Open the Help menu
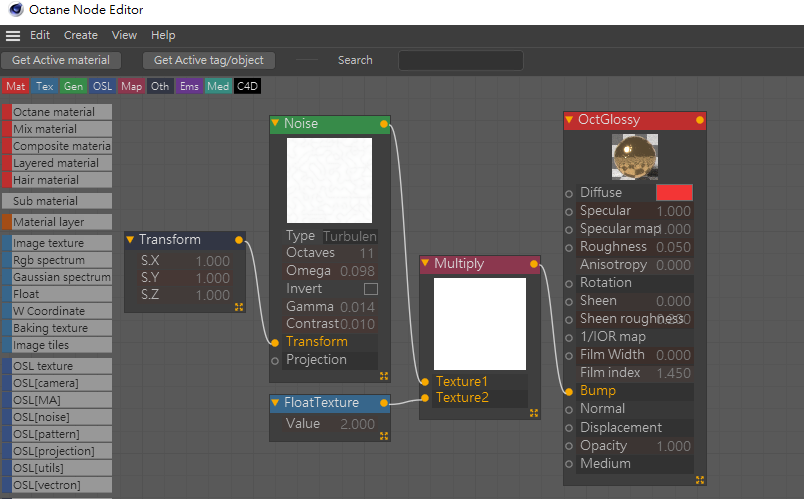 click(163, 35)
